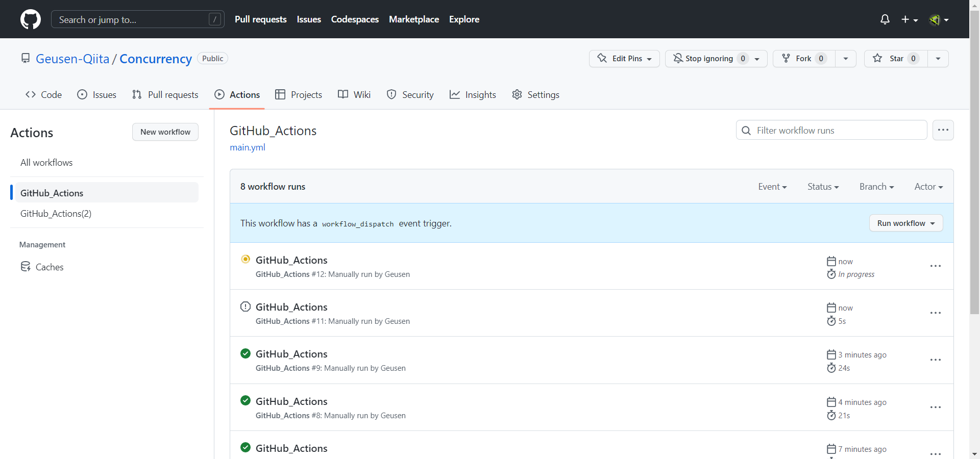Open in-progress run #12 status icon
This screenshot has width=980, height=459.
(246, 259)
